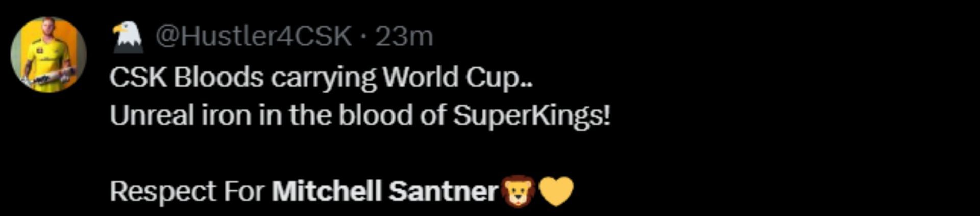Click the word 'of' before SuperKings
Image resolution: width=980 pixels, height=216 pixels.
click(x=433, y=116)
